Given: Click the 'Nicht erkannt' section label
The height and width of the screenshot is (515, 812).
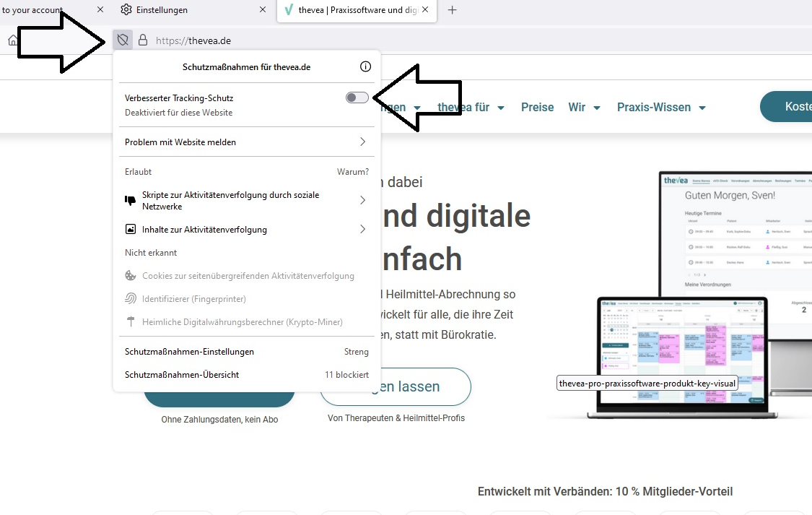Looking at the screenshot, I should pyautogui.click(x=151, y=252).
